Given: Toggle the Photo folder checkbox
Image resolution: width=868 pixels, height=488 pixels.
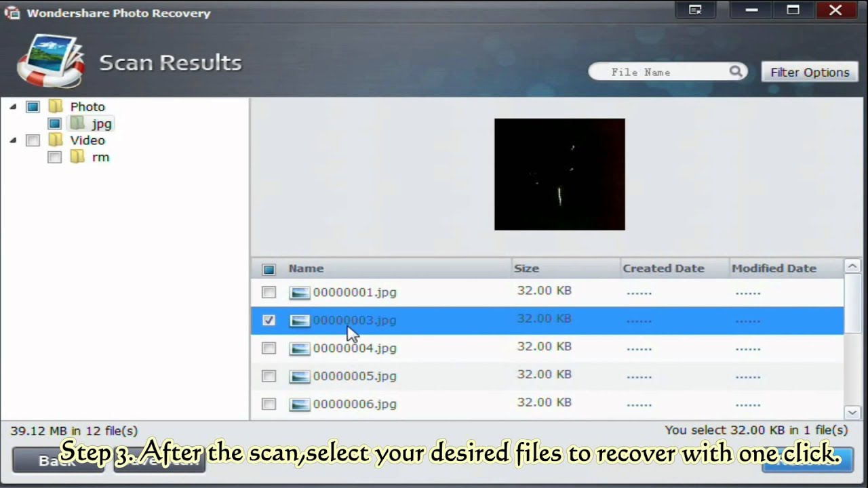Looking at the screenshot, I should [33, 106].
